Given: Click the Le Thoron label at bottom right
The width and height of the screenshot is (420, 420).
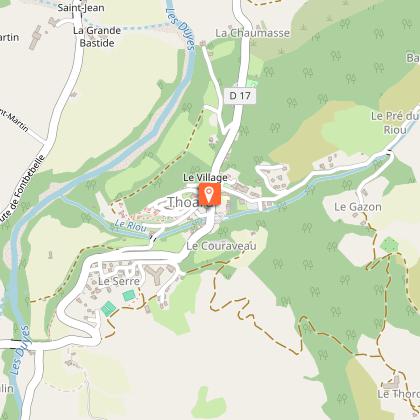Looking at the screenshot, I should pos(398,394).
